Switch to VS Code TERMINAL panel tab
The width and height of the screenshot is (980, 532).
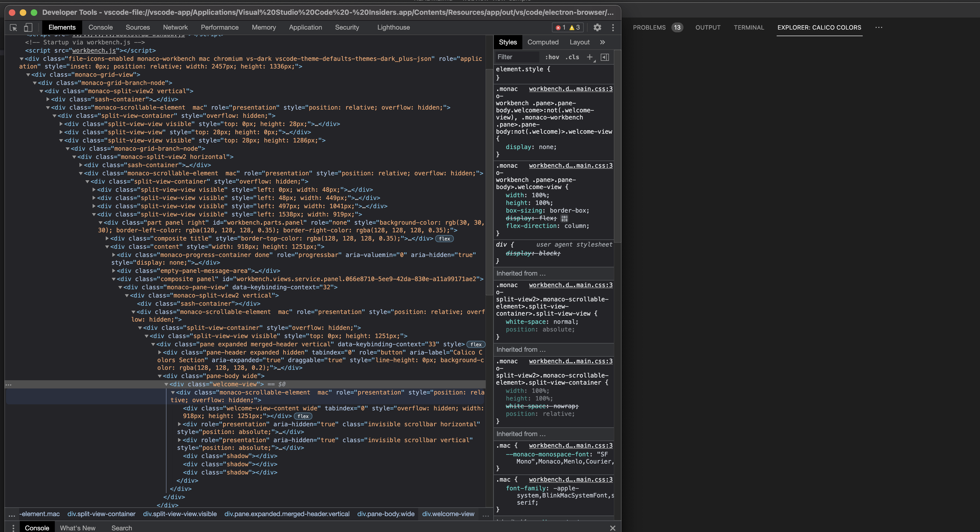749,27
